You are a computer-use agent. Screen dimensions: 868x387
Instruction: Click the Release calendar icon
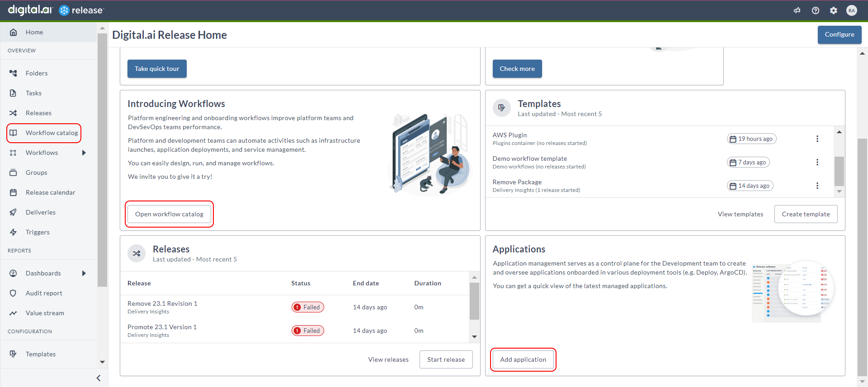(x=14, y=192)
